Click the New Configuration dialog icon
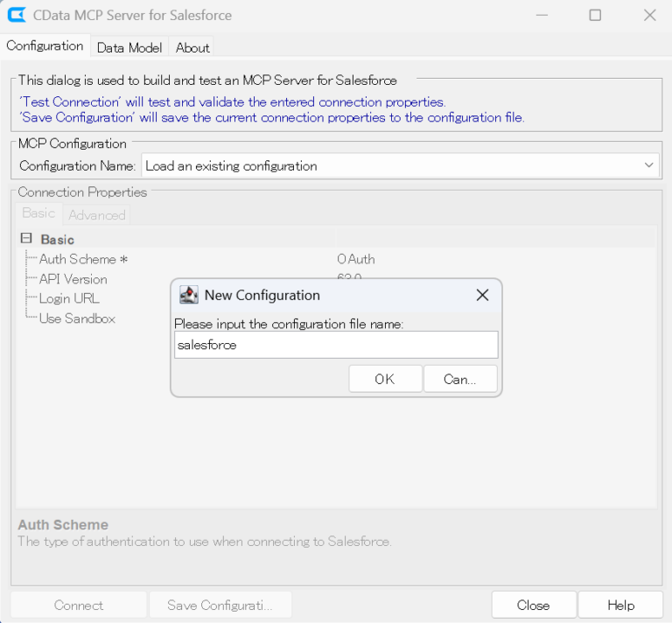Screen dimensions: 672x623 188,295
